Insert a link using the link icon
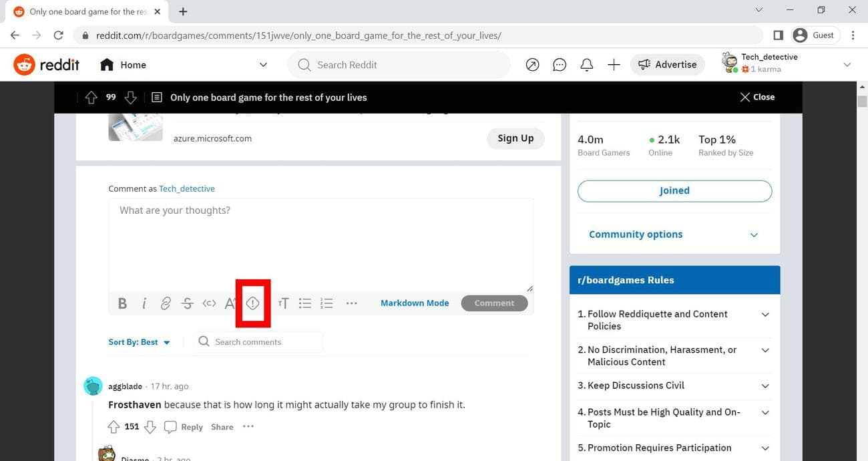 (x=166, y=303)
